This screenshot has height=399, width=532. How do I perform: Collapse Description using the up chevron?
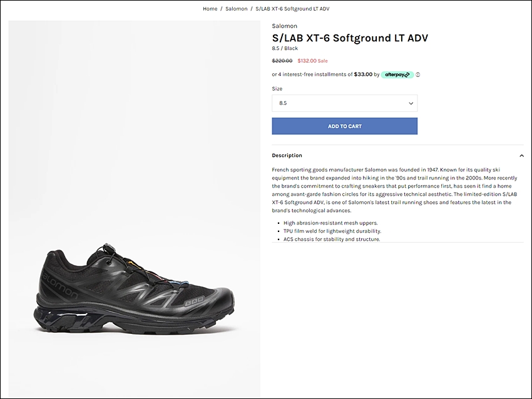[x=521, y=156]
